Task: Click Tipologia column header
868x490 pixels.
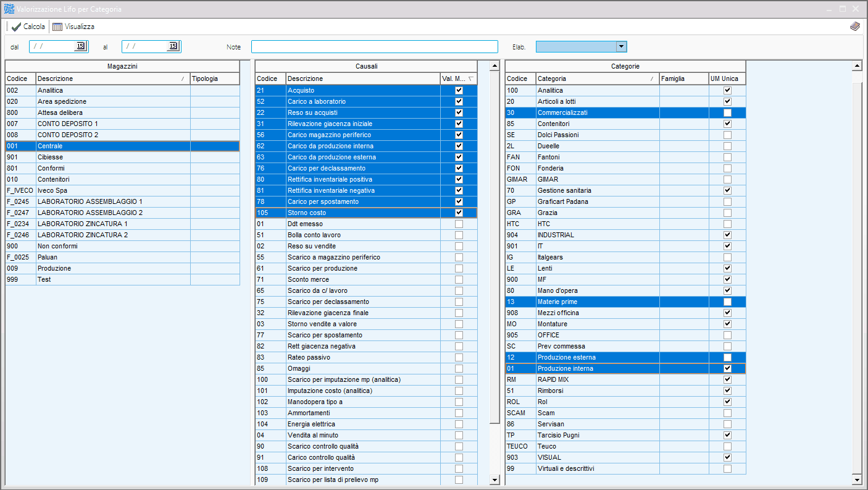Action: tap(215, 78)
